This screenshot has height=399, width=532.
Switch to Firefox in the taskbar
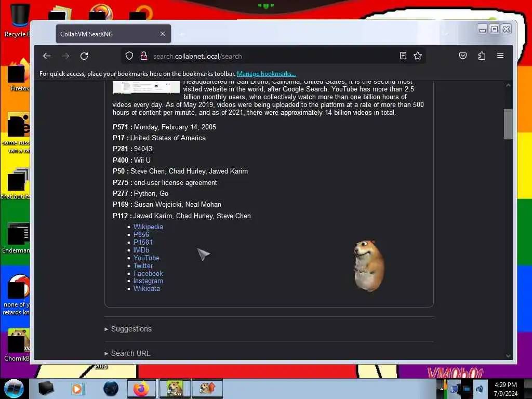141,389
